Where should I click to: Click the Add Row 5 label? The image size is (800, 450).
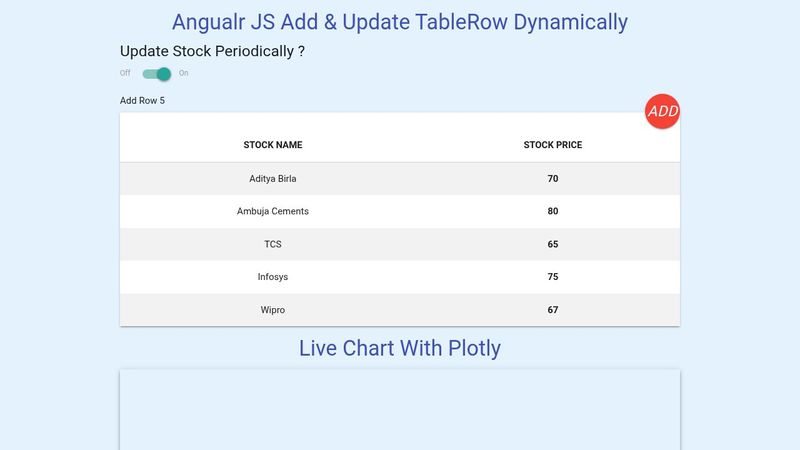pyautogui.click(x=142, y=100)
